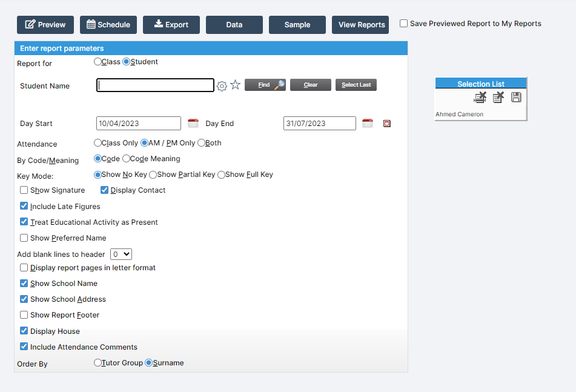Open the Day End calendar picker
This screenshot has height=392, width=576.
368,123
